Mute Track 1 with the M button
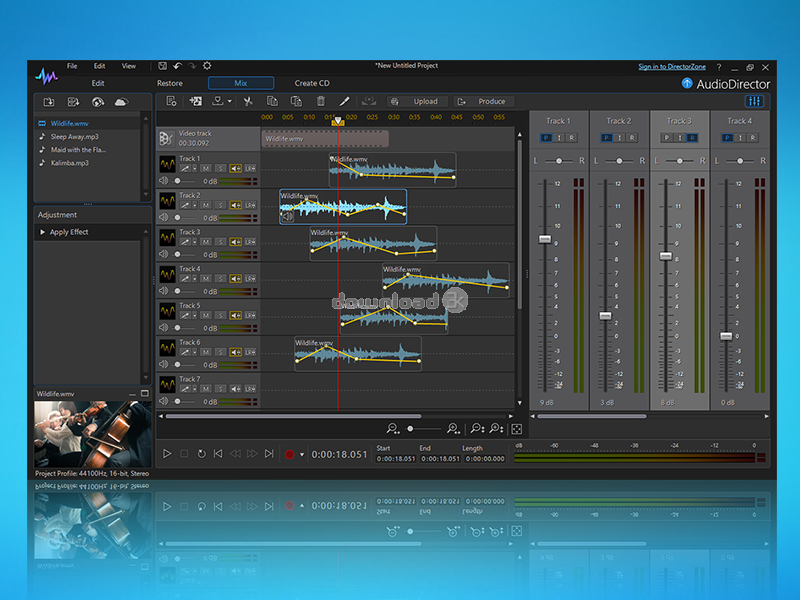This screenshot has width=800, height=600. click(x=206, y=168)
